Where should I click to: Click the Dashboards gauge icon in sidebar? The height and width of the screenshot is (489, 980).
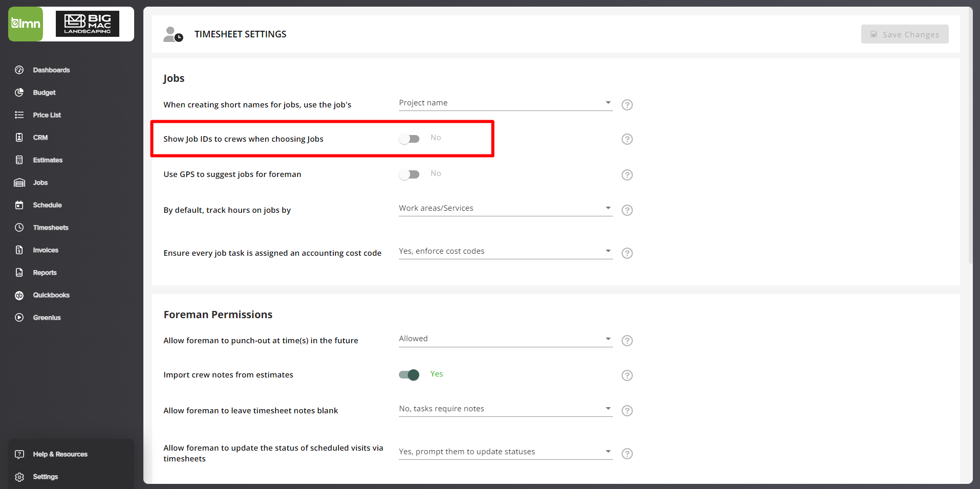pos(19,70)
